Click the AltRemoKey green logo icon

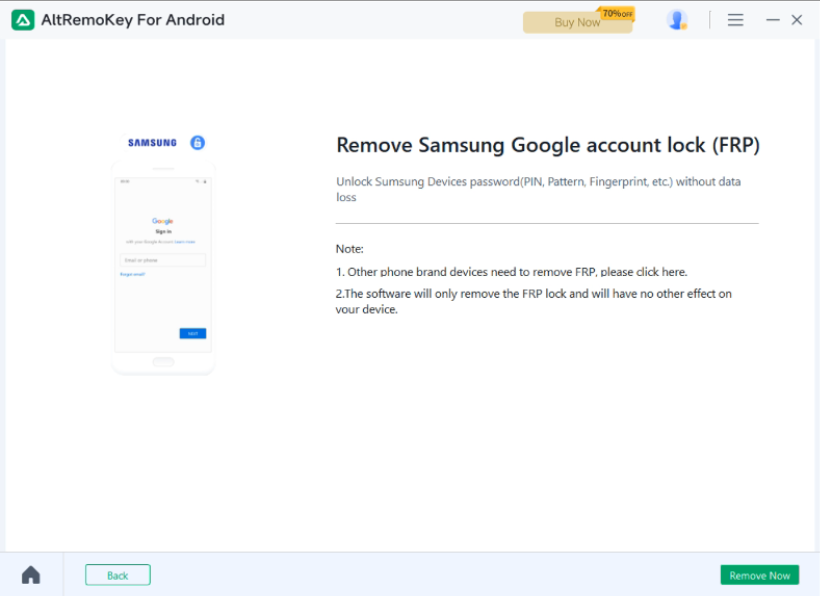23,20
